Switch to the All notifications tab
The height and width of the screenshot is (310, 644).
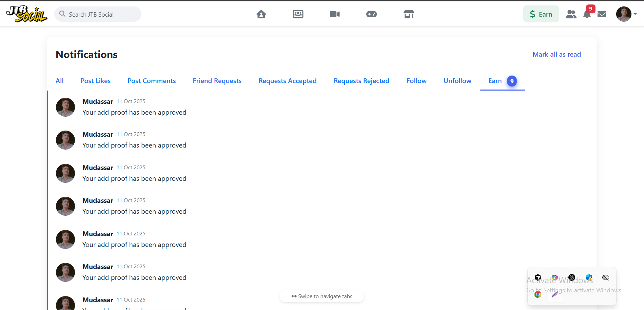click(60, 81)
